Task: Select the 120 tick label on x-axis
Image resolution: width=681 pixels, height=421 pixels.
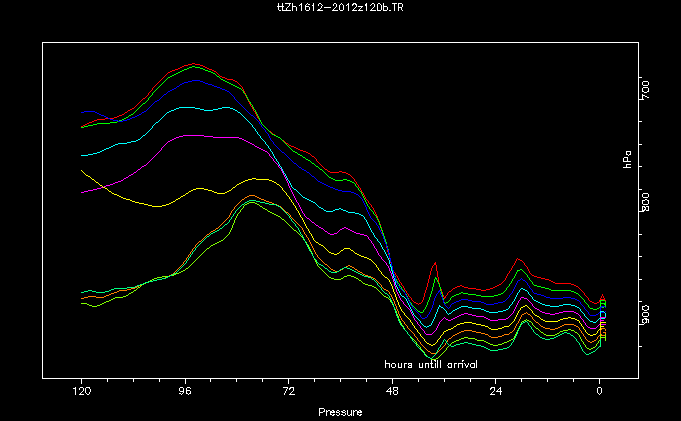Action: pos(81,391)
